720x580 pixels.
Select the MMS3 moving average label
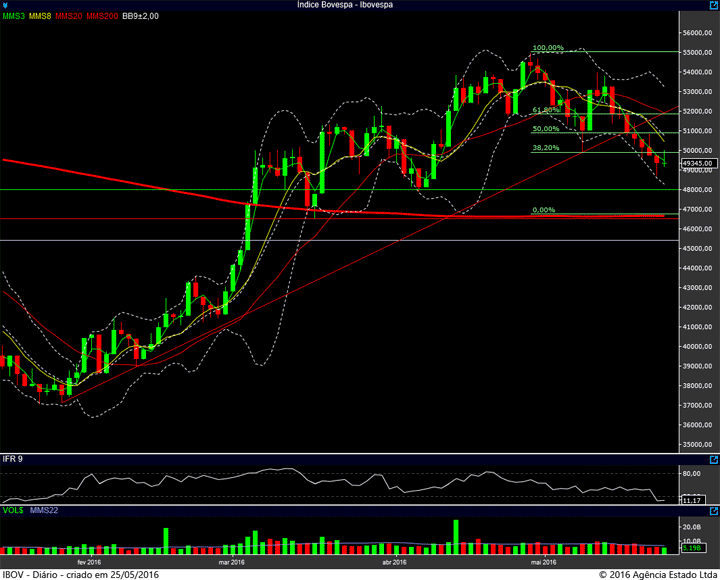pyautogui.click(x=14, y=16)
